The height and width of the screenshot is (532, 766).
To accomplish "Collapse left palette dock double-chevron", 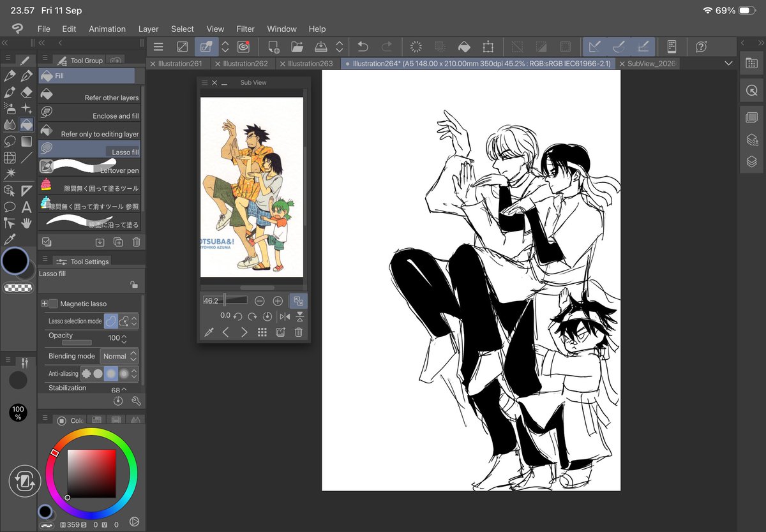I will point(4,42).
